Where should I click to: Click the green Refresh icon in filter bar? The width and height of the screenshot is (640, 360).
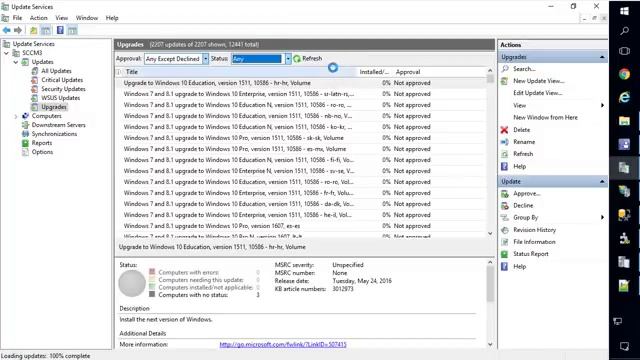pyautogui.click(x=297, y=59)
